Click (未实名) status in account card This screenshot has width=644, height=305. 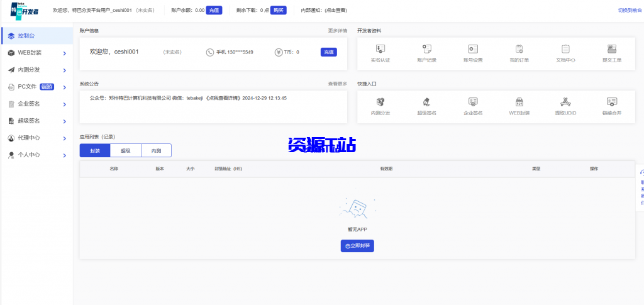click(172, 52)
